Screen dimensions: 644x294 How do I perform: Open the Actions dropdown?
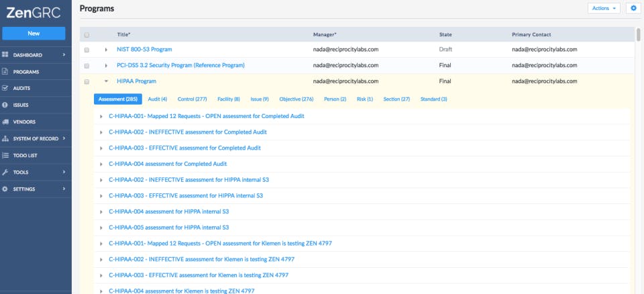tap(604, 8)
